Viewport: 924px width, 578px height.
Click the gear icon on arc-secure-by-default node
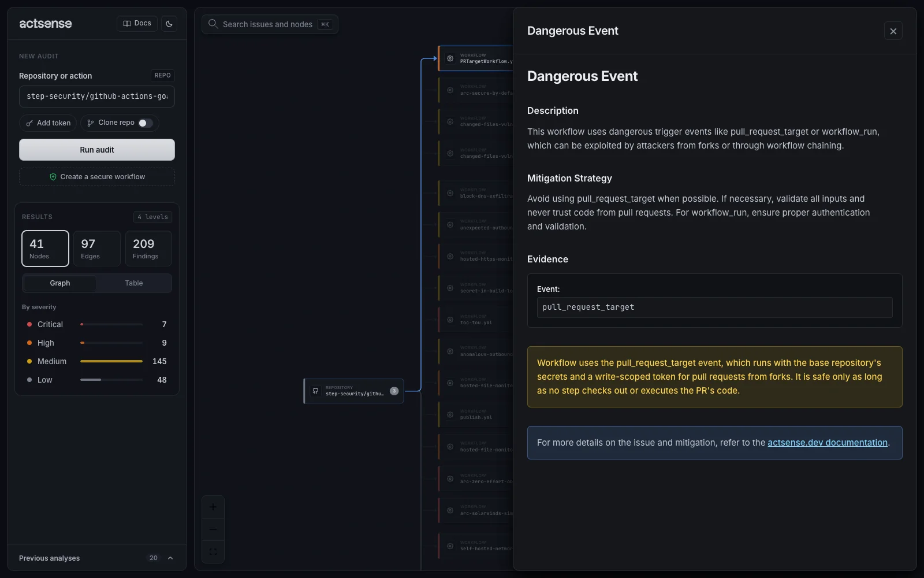coord(450,90)
